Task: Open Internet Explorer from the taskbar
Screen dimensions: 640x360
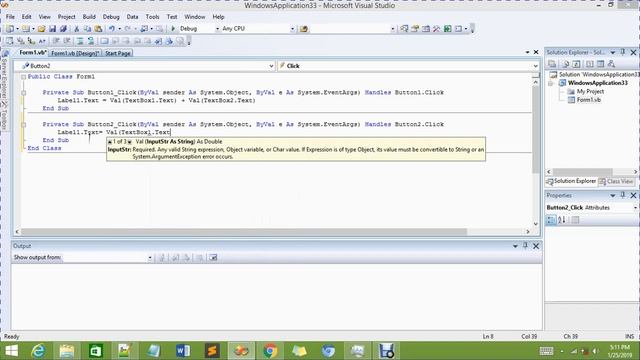Action: tap(38, 351)
